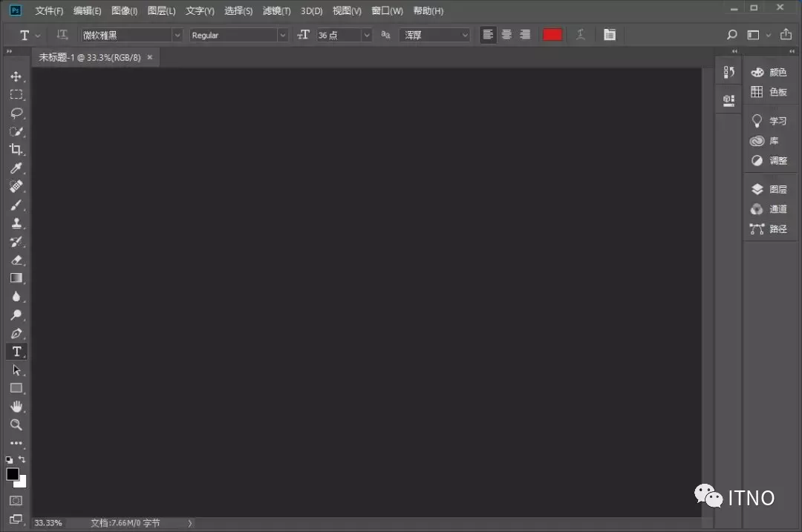
Task: Open the History panel icon
Action: click(x=729, y=72)
